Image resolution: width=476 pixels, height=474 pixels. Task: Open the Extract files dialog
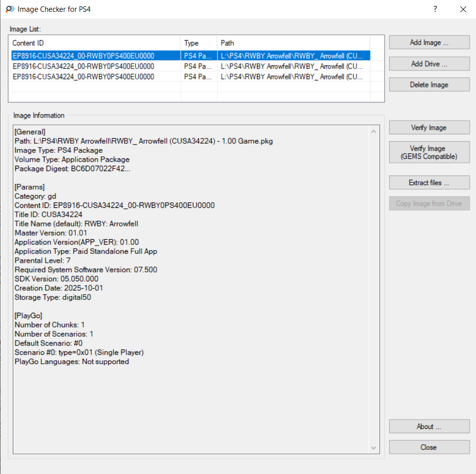point(429,183)
